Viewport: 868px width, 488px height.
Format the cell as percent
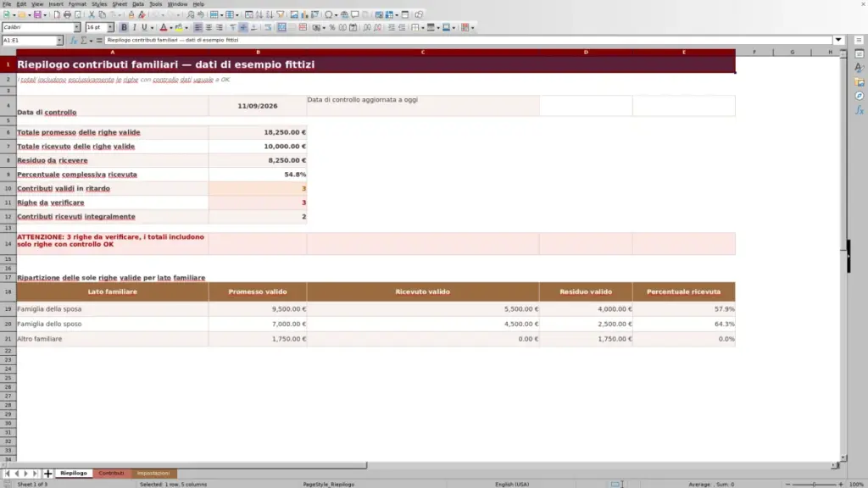(x=332, y=27)
